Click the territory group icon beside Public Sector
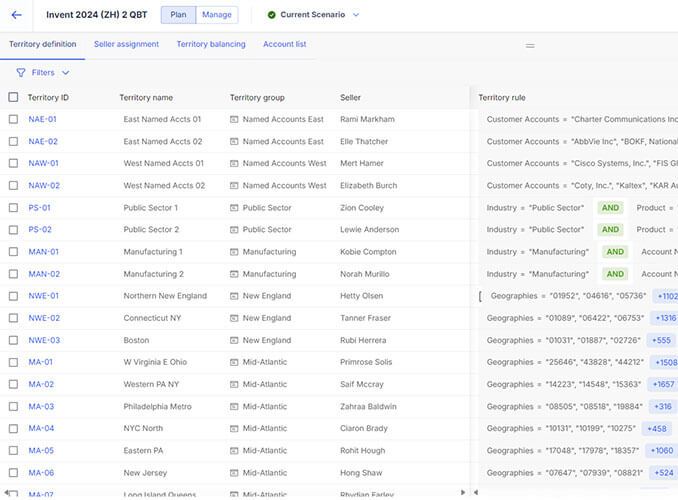 point(234,208)
